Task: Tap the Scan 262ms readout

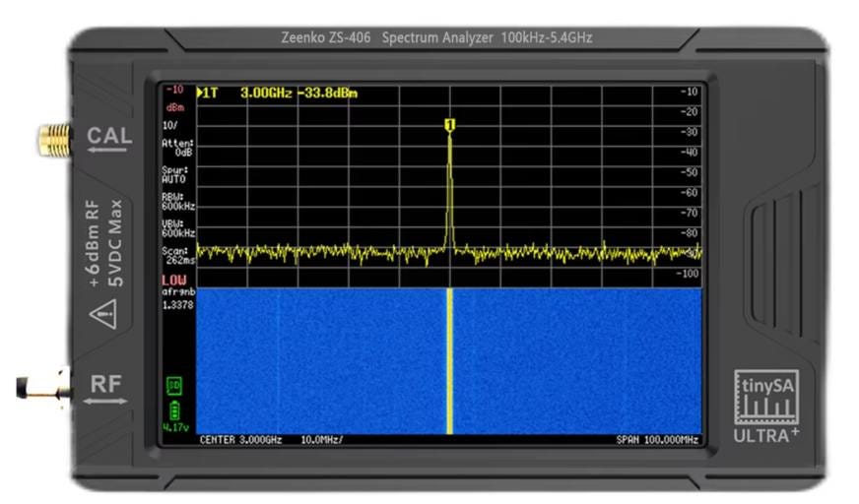Action: (x=177, y=256)
